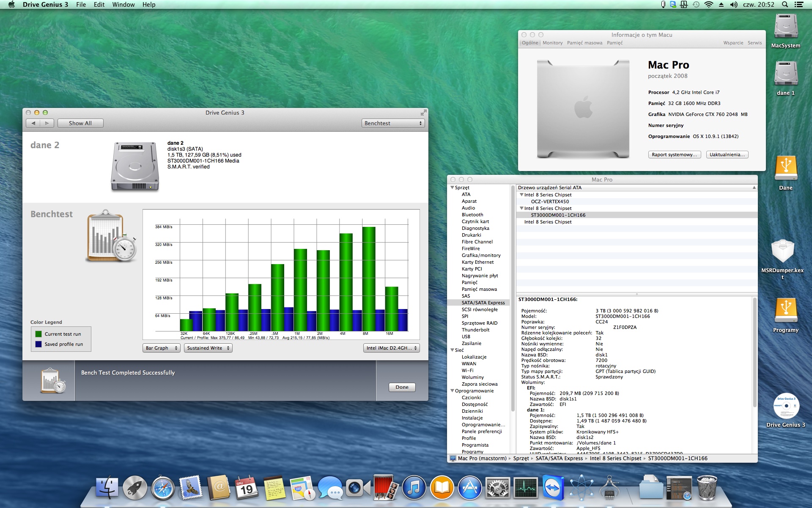The image size is (812, 508).
Task: Click the Show All button
Action: pos(80,123)
